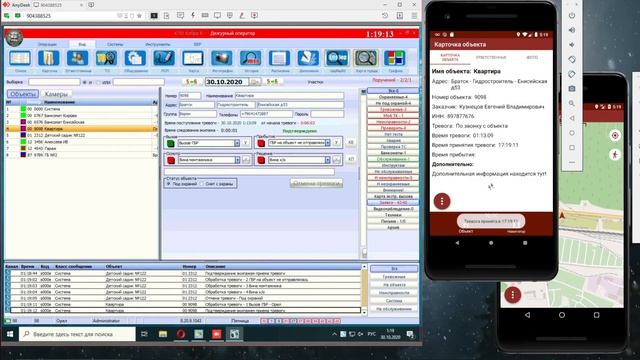Screen dimensions: 640x360
Task: Open the История ribbon icon
Action: (251, 58)
